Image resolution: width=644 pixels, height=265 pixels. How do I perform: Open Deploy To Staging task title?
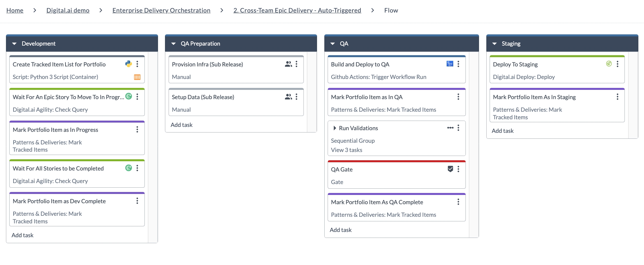pyautogui.click(x=515, y=64)
